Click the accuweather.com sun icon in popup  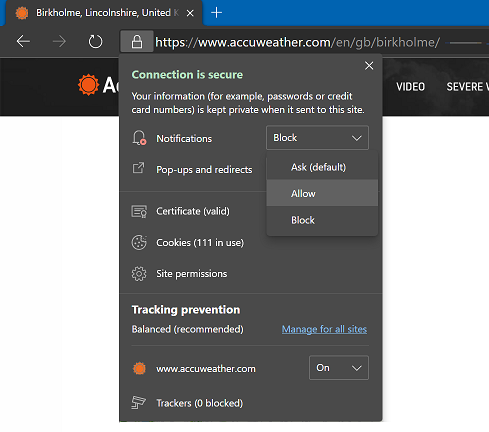(139, 369)
